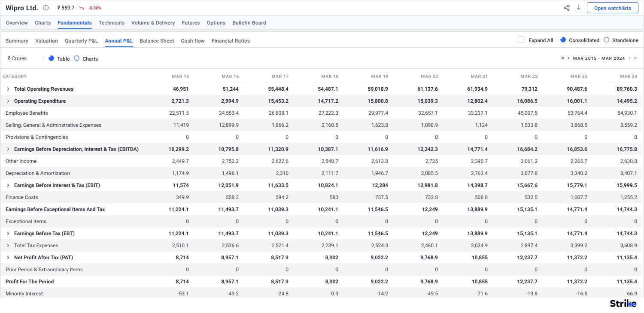
Task: Select the Consolidated radio option
Action: point(563,40)
